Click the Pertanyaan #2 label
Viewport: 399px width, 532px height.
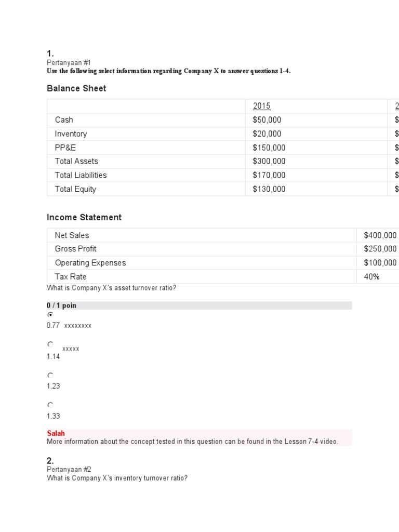click(x=69, y=469)
